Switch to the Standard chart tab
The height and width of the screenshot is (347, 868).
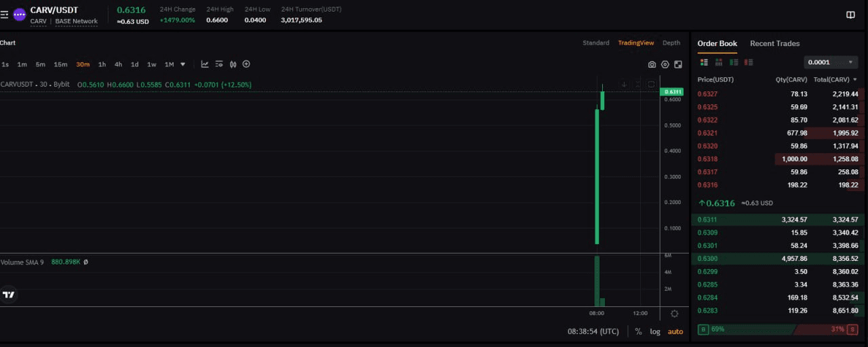pos(596,43)
